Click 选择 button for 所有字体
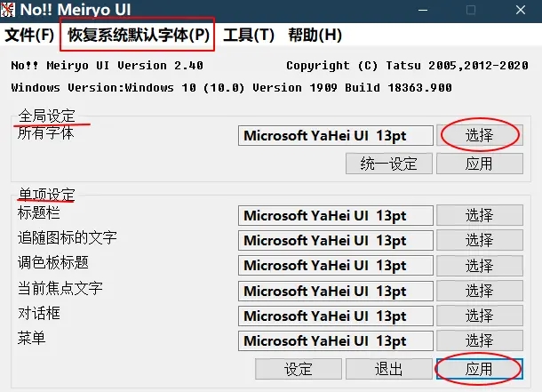The width and height of the screenshot is (542, 392). [480, 135]
